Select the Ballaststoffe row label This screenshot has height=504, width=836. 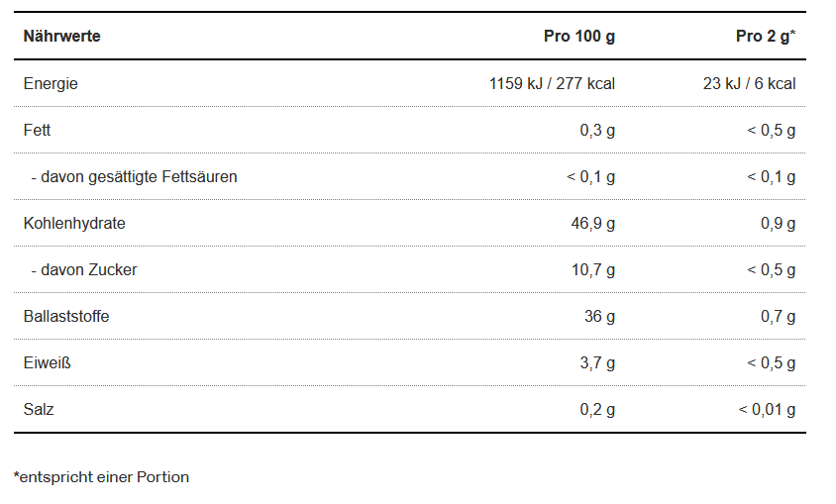click(x=66, y=316)
